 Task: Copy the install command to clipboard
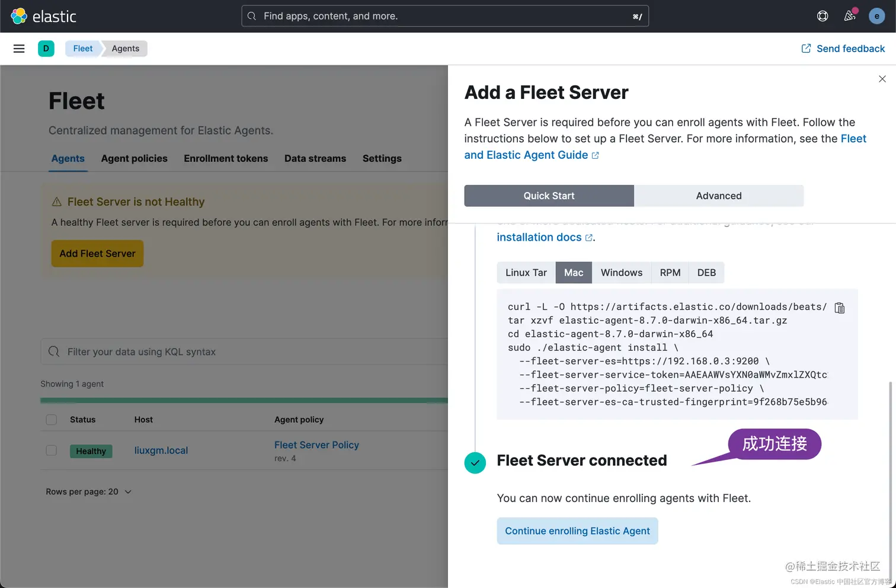pyautogui.click(x=840, y=308)
